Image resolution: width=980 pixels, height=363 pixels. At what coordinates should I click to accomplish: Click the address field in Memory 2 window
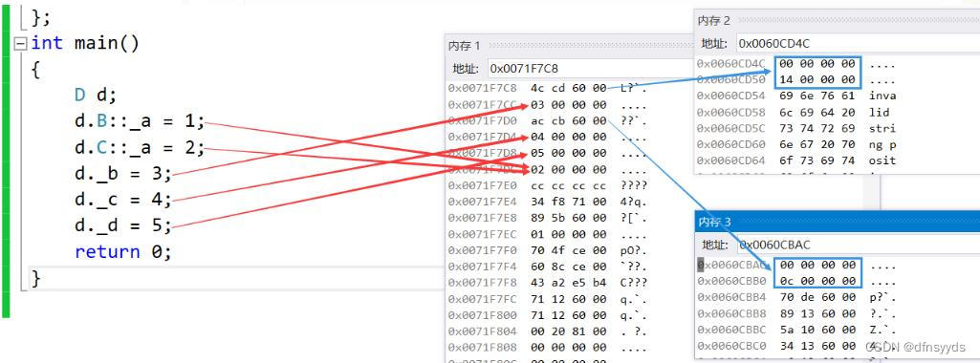(858, 44)
